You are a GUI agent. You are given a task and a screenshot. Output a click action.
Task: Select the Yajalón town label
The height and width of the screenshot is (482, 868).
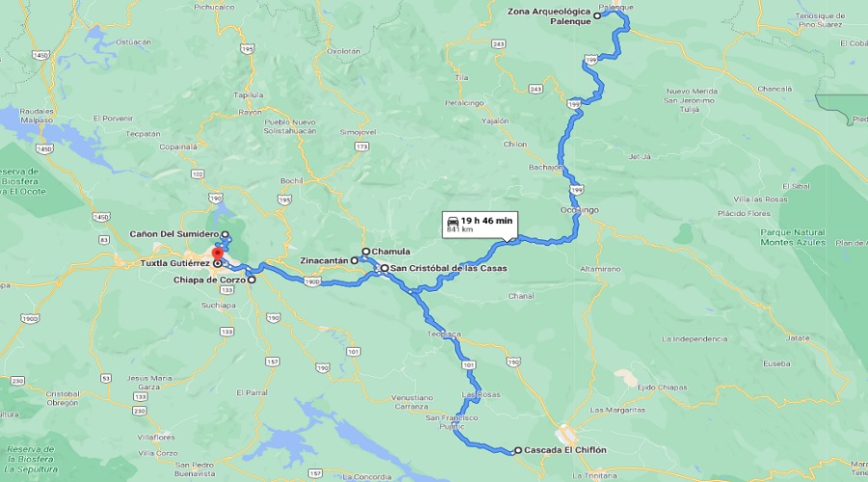click(x=495, y=120)
